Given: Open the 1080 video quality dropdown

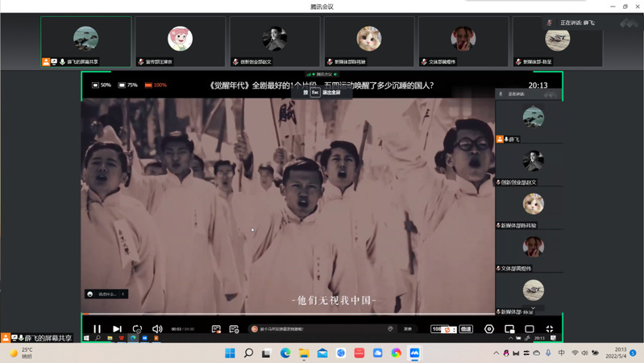Looking at the screenshot, I should 440,329.
